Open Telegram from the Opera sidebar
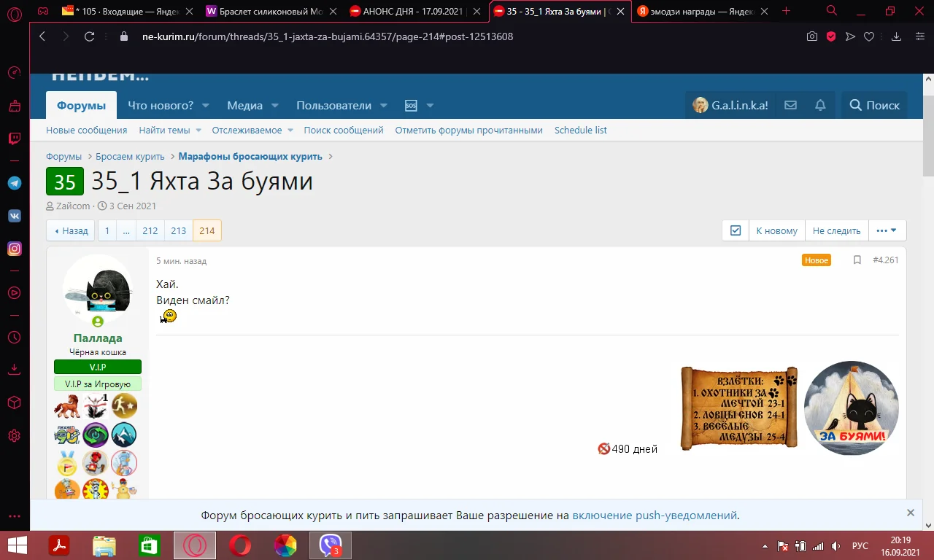Screen dimensions: 934x560 (14, 182)
